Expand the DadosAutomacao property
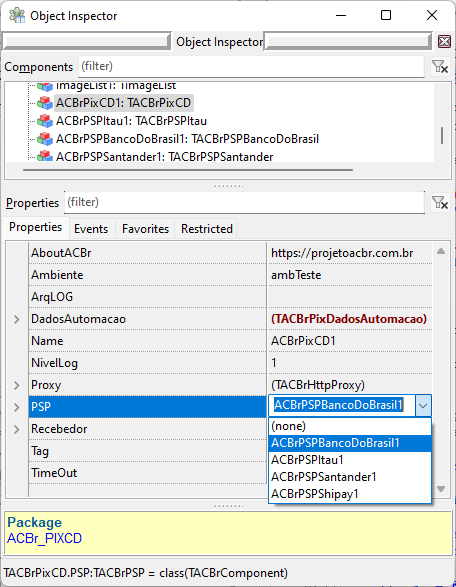This screenshot has height=587, width=456. tap(16, 319)
